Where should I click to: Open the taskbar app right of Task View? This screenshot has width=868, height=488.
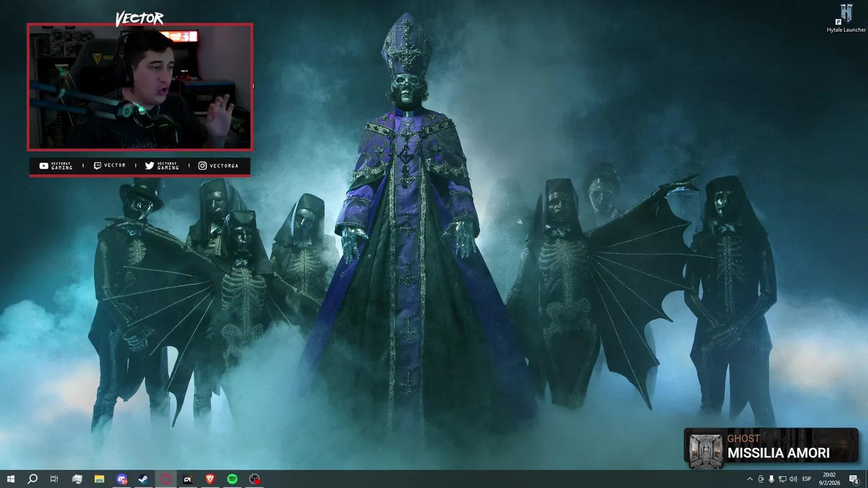point(77,479)
